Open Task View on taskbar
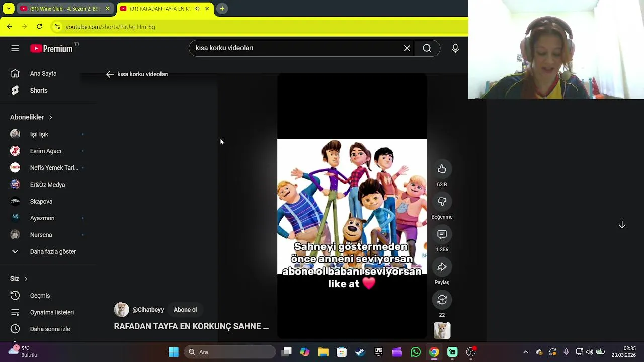This screenshot has width=644, height=362. click(287, 352)
